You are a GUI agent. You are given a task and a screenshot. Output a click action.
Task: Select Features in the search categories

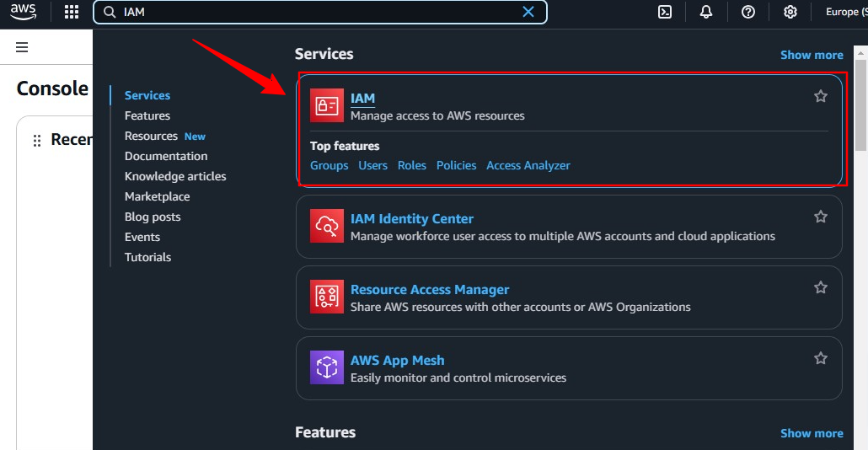147,115
